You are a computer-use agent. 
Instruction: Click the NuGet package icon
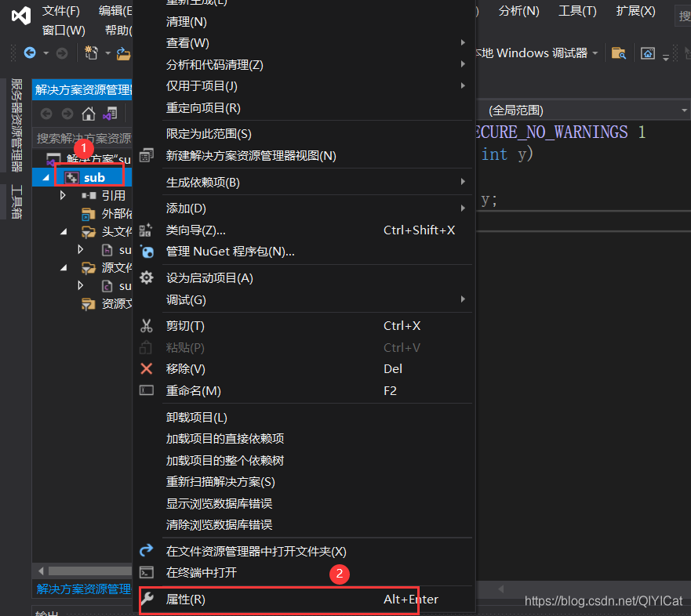[147, 252]
